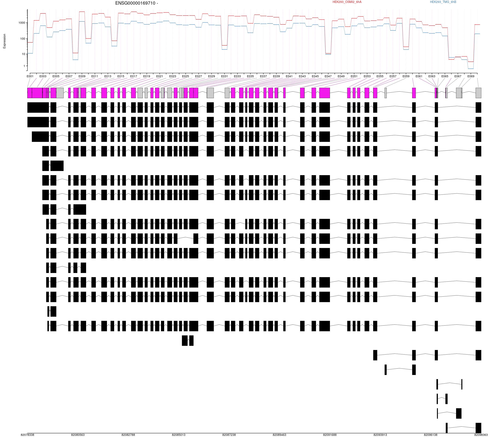Click exon label E005

(56, 76)
